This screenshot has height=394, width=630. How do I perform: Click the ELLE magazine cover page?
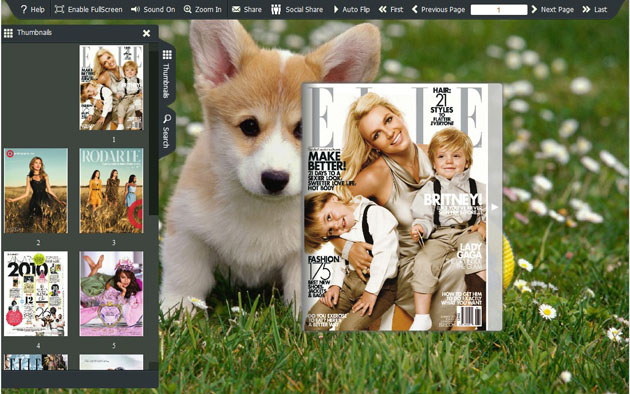click(396, 207)
